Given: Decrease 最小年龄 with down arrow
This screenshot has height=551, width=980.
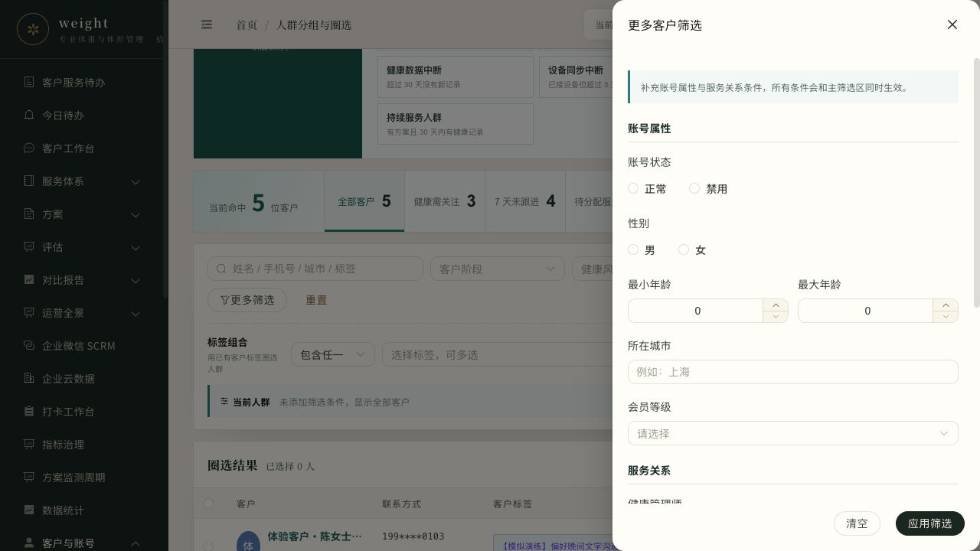Looking at the screenshot, I should click(x=776, y=316).
